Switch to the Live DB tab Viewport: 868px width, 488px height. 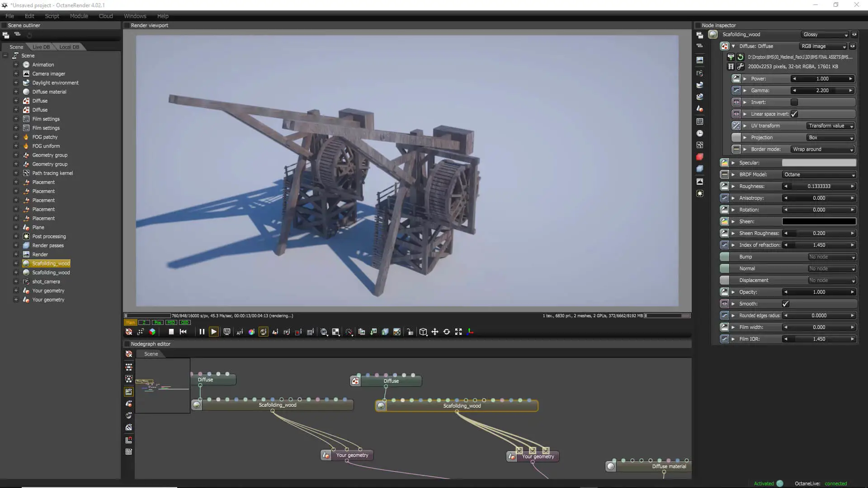(41, 47)
